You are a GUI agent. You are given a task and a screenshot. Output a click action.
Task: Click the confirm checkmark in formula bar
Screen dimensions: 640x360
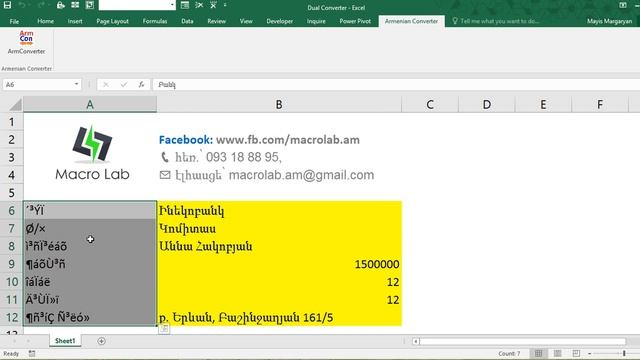[124, 84]
